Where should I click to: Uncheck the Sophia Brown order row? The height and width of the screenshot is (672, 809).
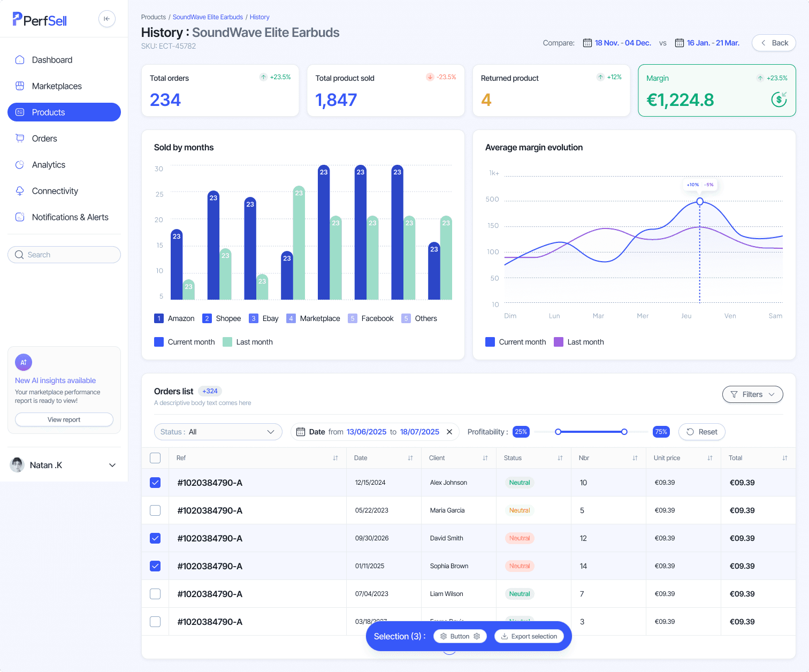tap(155, 566)
